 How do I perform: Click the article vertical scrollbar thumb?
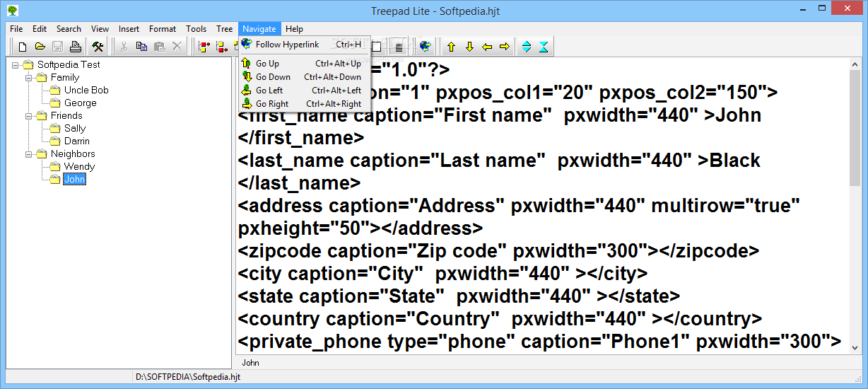[855, 129]
